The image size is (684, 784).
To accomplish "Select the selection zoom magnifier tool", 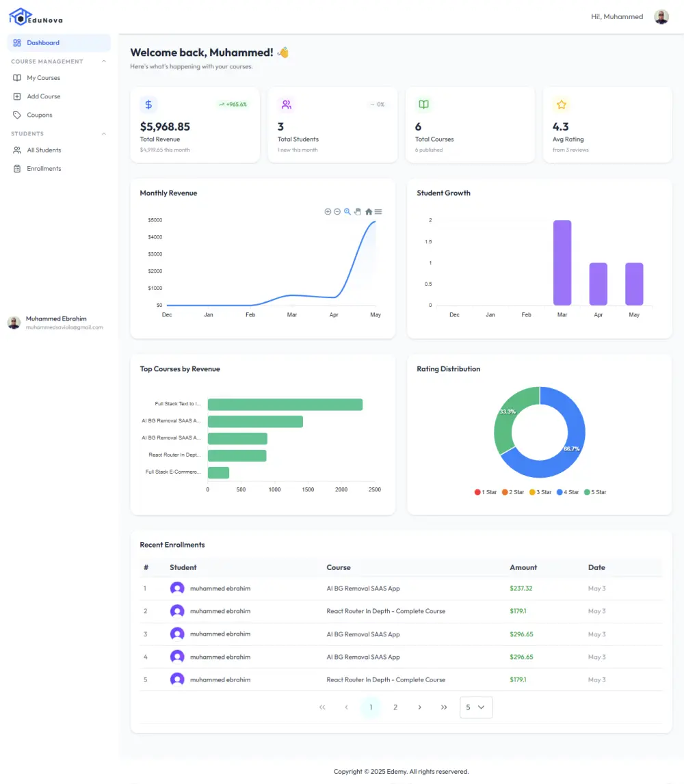I will pos(347,211).
